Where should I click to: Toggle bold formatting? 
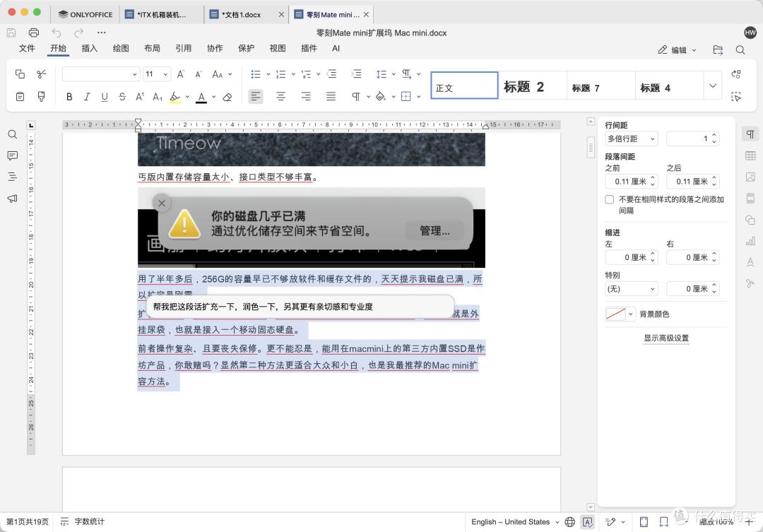click(69, 97)
